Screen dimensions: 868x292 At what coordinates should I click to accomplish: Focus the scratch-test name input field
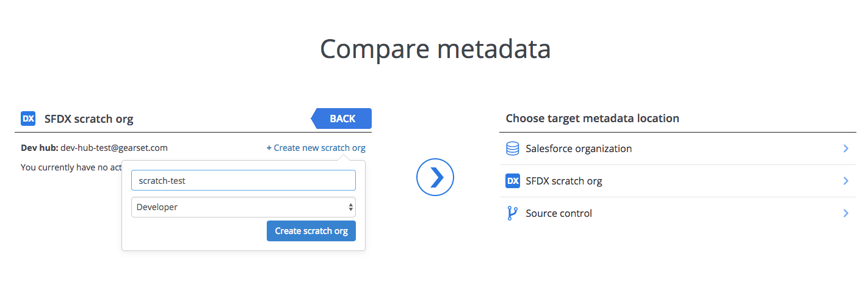pyautogui.click(x=243, y=180)
